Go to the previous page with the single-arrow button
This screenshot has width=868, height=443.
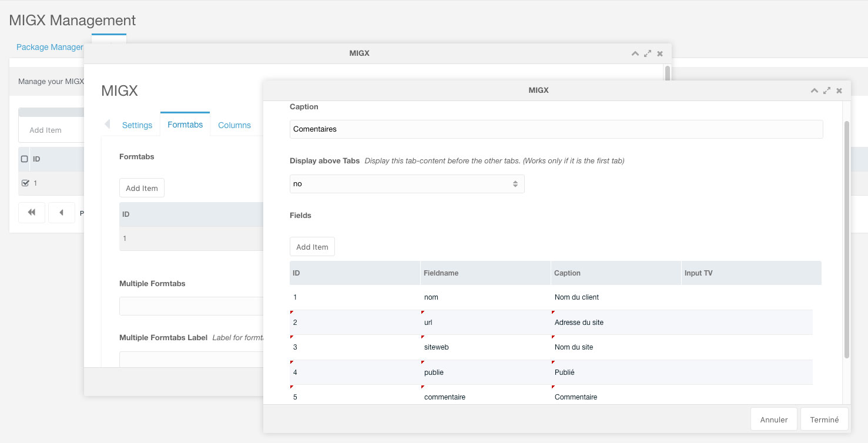(62, 213)
